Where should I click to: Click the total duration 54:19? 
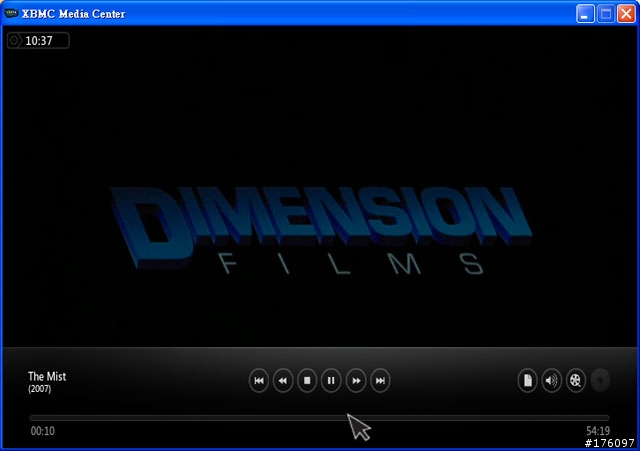click(598, 431)
